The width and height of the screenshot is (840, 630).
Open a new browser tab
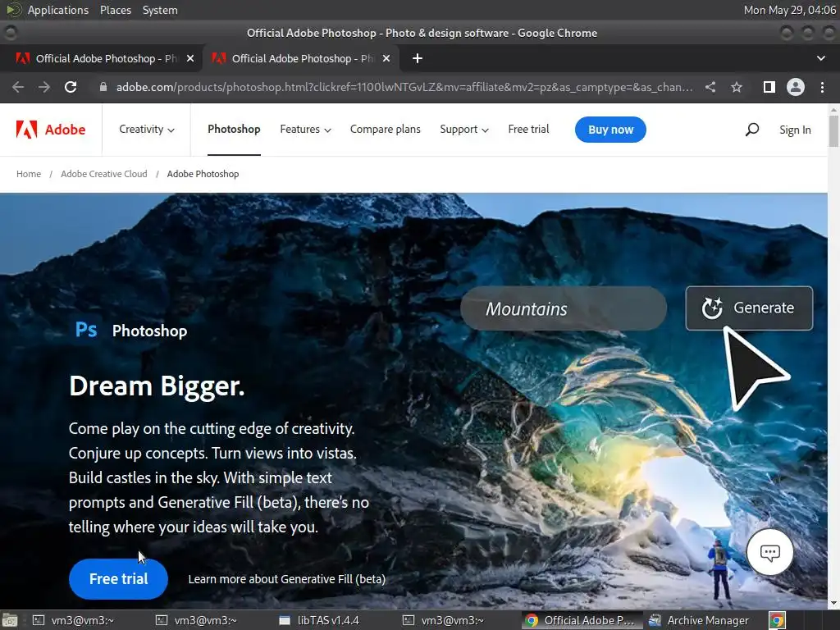[x=418, y=58]
